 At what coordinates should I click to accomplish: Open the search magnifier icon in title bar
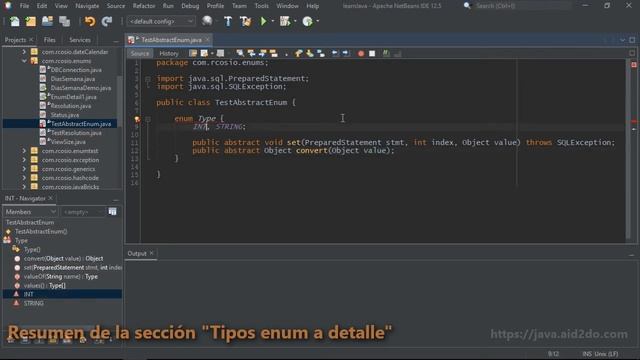(x=467, y=6)
